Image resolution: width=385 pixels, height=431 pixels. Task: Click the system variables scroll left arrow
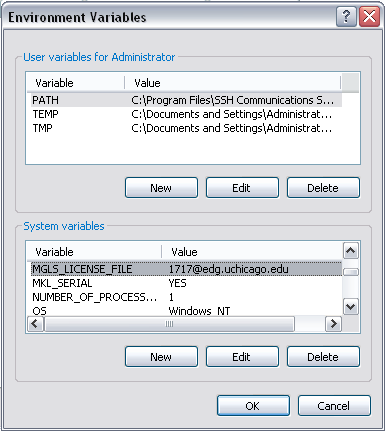(x=35, y=324)
